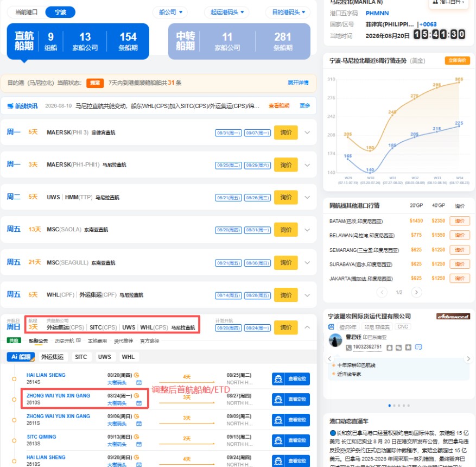Screen dimensions: 476x467
Task: Select the 09/07(周一) date chip in MAERSK PHI 3 row
Action: 257,133
